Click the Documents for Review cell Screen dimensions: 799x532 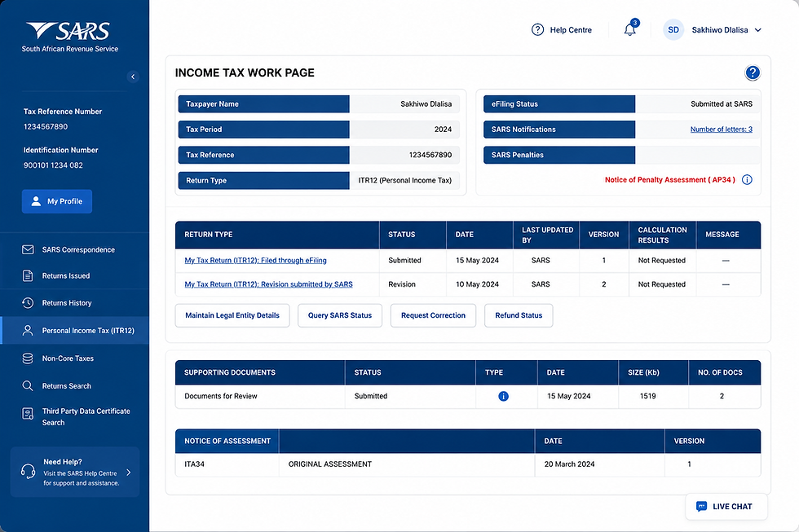tap(260, 396)
